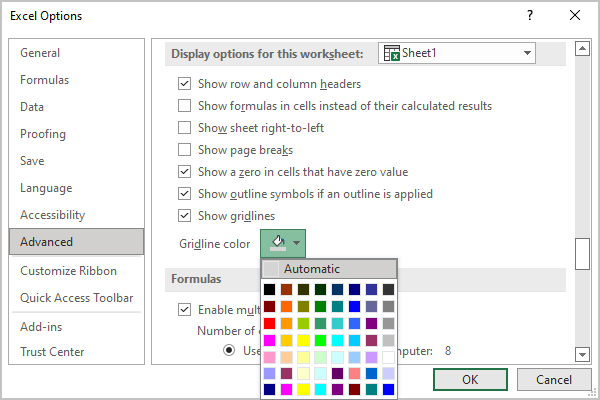Click the Formulas section heading in right pane
Screen dimensions: 600x400
point(196,279)
